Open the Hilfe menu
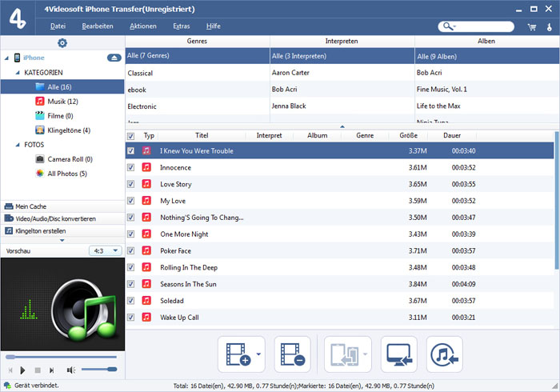Screen dimensions: 560x392 click(214, 26)
